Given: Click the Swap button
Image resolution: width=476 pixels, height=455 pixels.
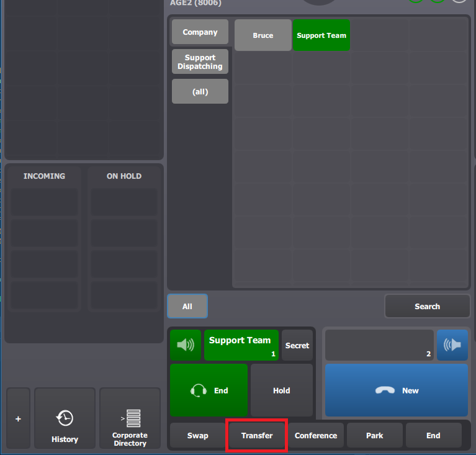Looking at the screenshot, I should (197, 435).
